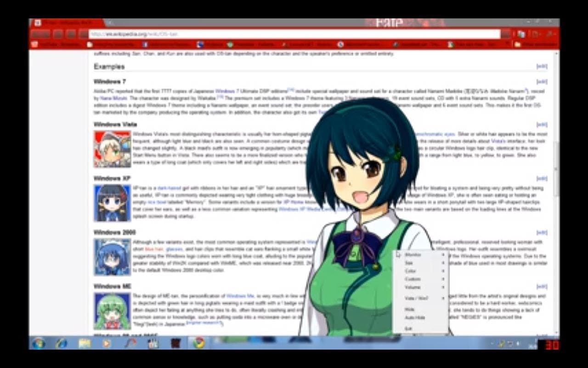Open the Windows ME green-haired character thumbnail
The height and width of the screenshot is (368, 588).
[x=113, y=311]
